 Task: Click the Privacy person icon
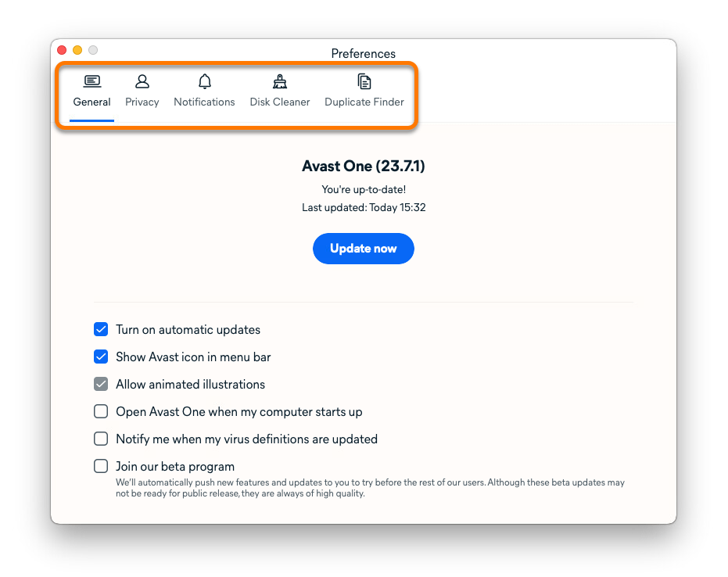coord(142,81)
